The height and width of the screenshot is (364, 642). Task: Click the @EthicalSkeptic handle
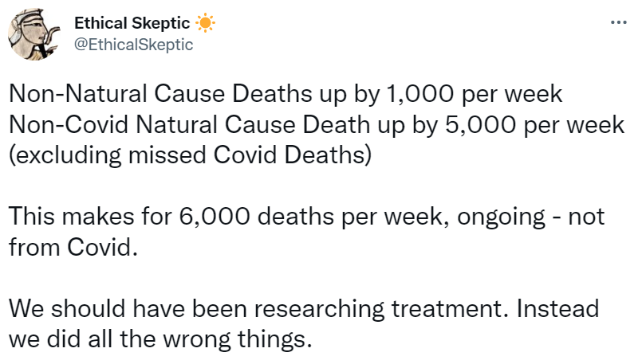pos(133,45)
